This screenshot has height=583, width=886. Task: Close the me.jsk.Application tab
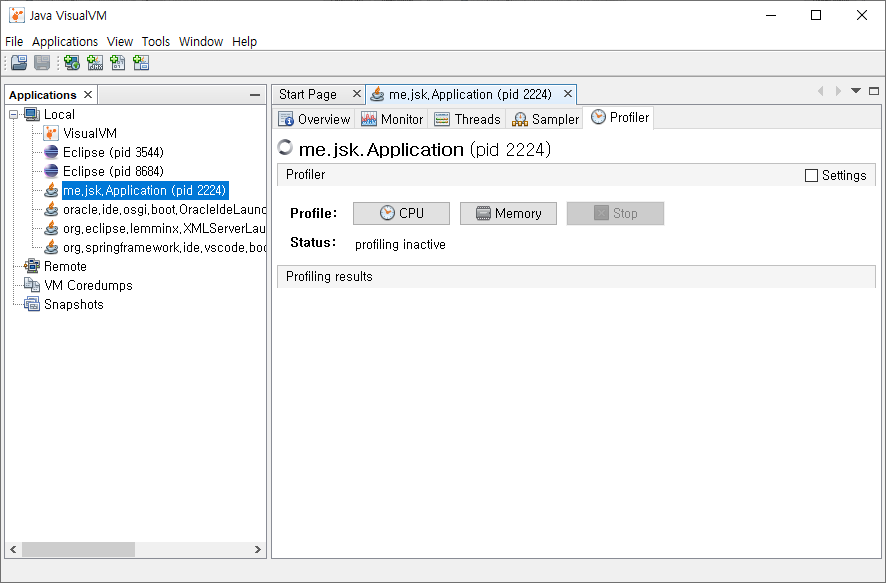coord(568,94)
